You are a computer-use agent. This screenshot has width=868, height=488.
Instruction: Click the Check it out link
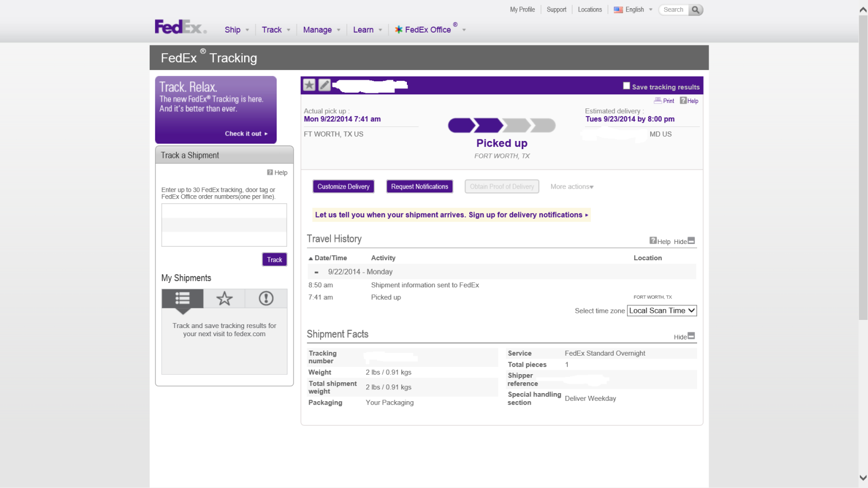pyautogui.click(x=246, y=133)
